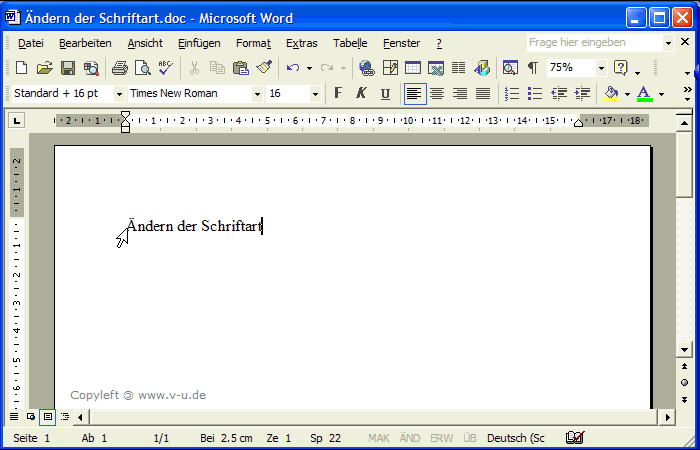Toggle centered text alignment
Viewport: 700px width, 450px height.
tap(437, 94)
